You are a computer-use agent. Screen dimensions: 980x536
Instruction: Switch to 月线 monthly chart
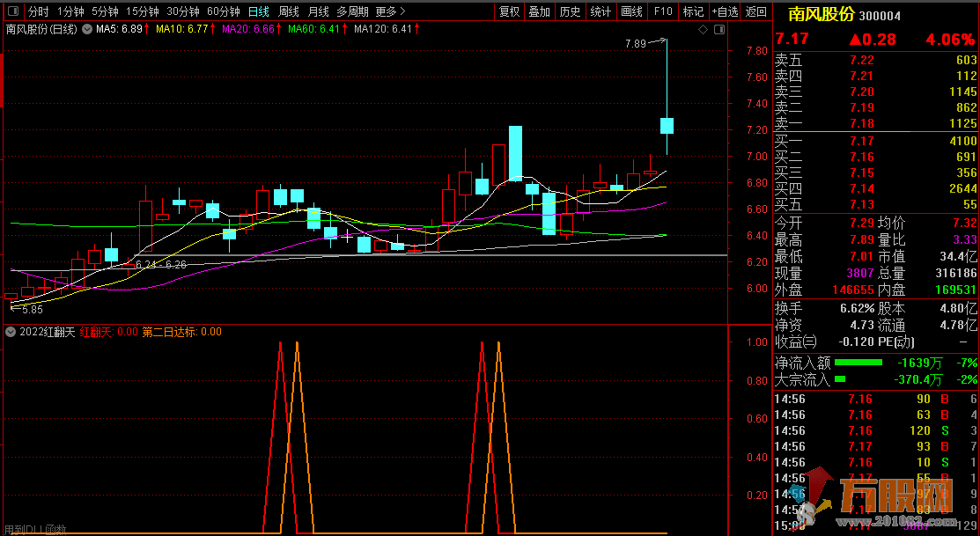coord(319,11)
